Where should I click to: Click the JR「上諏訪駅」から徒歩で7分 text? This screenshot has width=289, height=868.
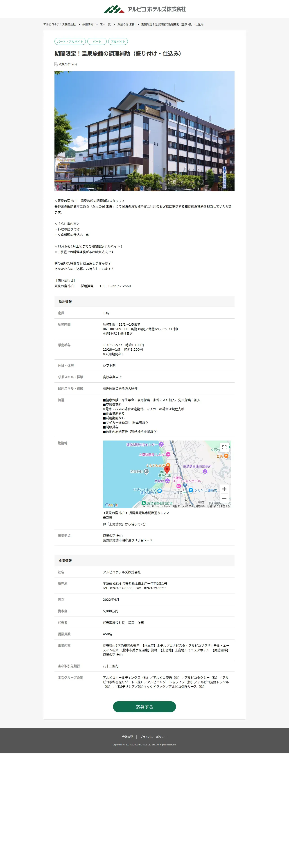[124, 524]
